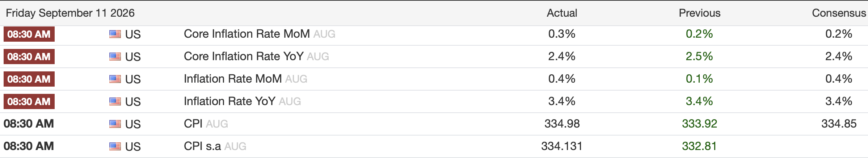Click the Consensus column header
The width and height of the screenshot is (868, 158).
point(839,13)
